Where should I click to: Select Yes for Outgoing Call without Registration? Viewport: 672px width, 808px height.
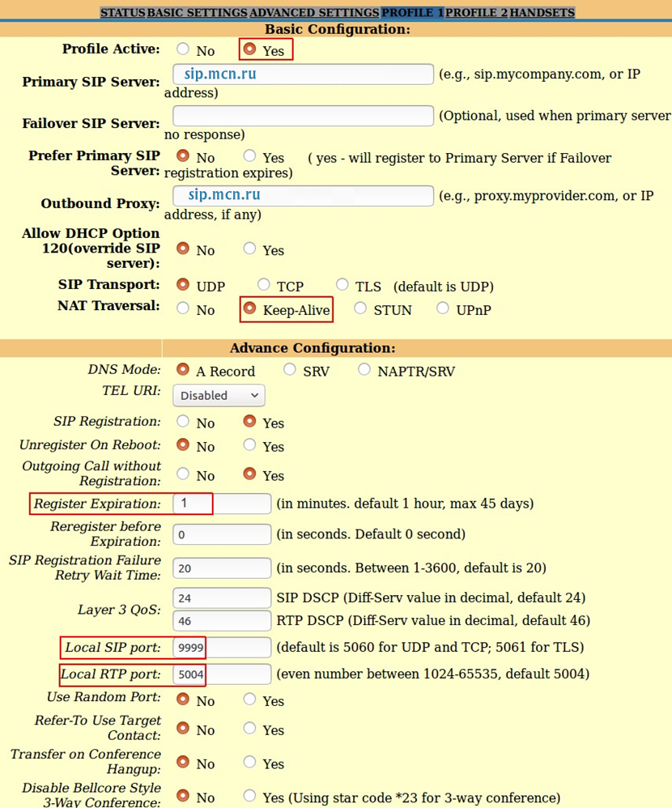click(249, 473)
